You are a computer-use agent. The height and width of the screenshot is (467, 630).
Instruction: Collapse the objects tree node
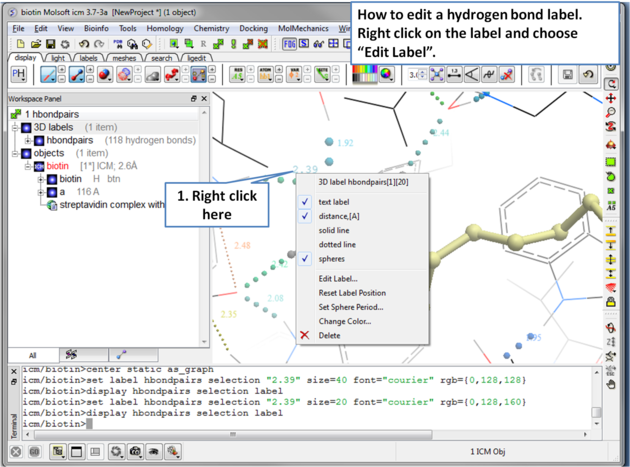coord(15,154)
